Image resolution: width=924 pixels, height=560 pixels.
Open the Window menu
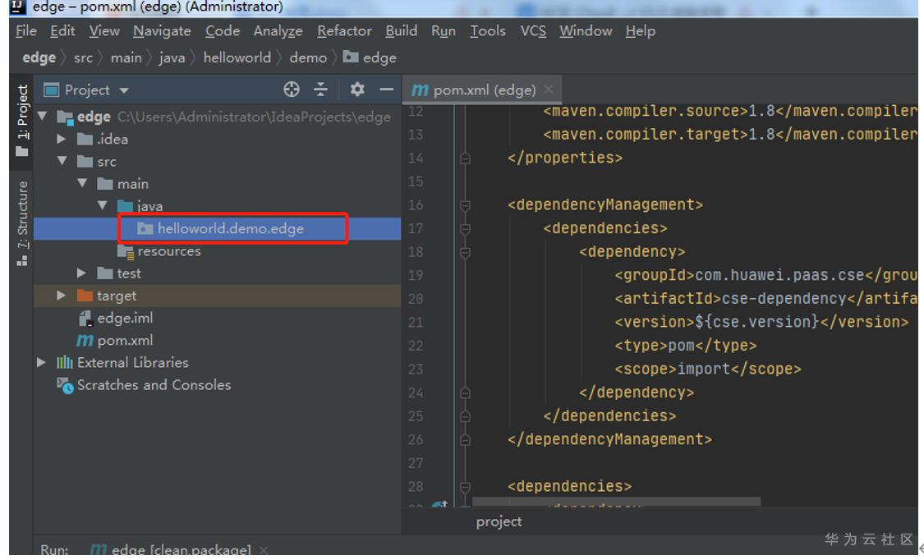pyautogui.click(x=586, y=30)
